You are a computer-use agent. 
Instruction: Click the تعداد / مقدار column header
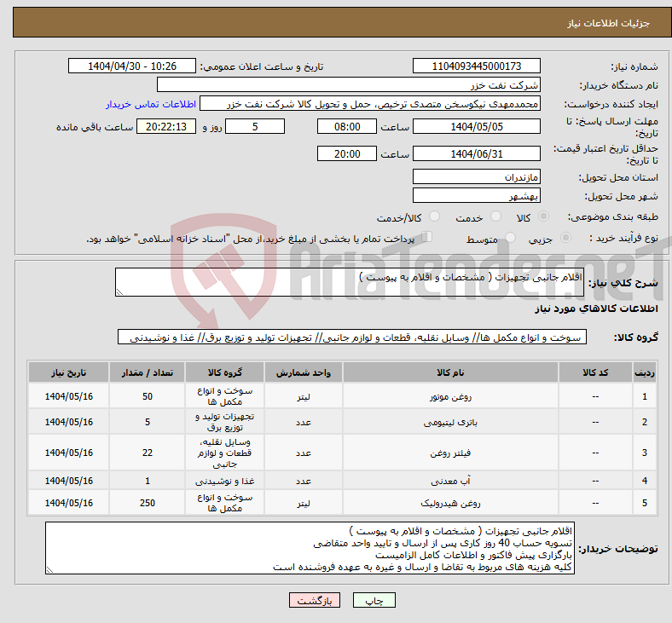pyautogui.click(x=147, y=372)
